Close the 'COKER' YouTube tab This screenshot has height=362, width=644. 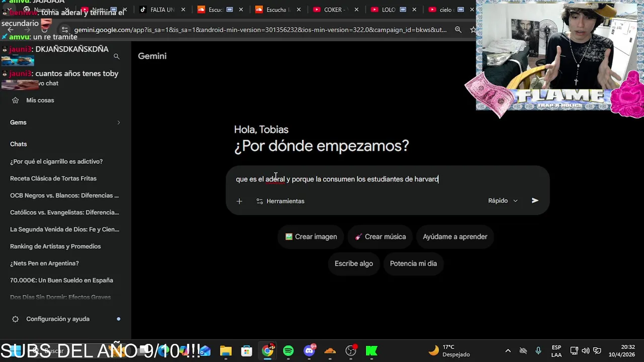coord(357,10)
